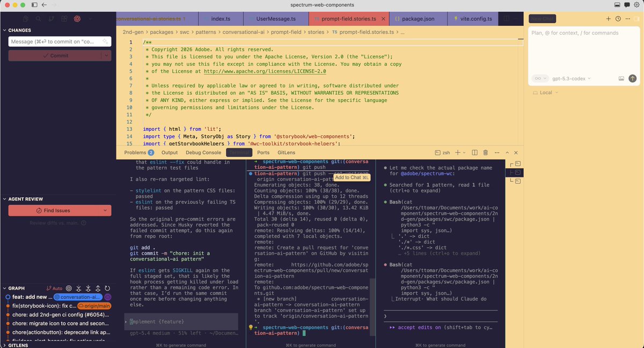Image resolution: width=644 pixels, height=348 pixels.
Task: Toggle the bottom panel layout icon in the title bar
Action: pos(617,5)
